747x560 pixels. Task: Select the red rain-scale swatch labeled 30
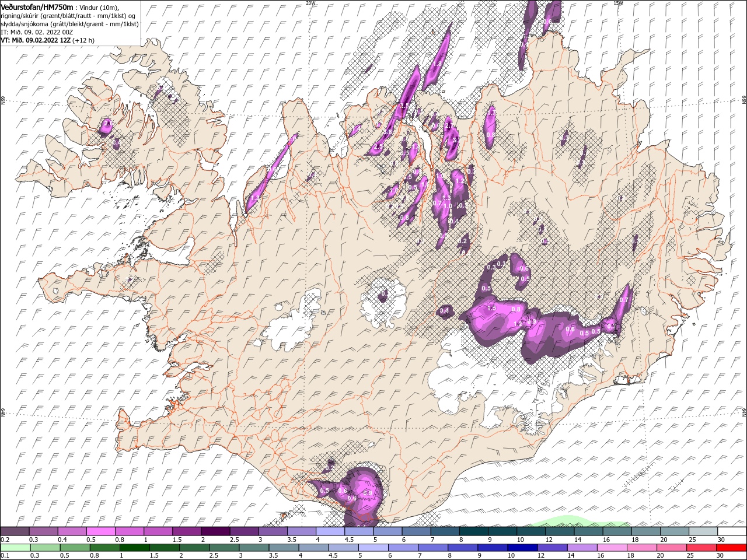tap(731, 548)
